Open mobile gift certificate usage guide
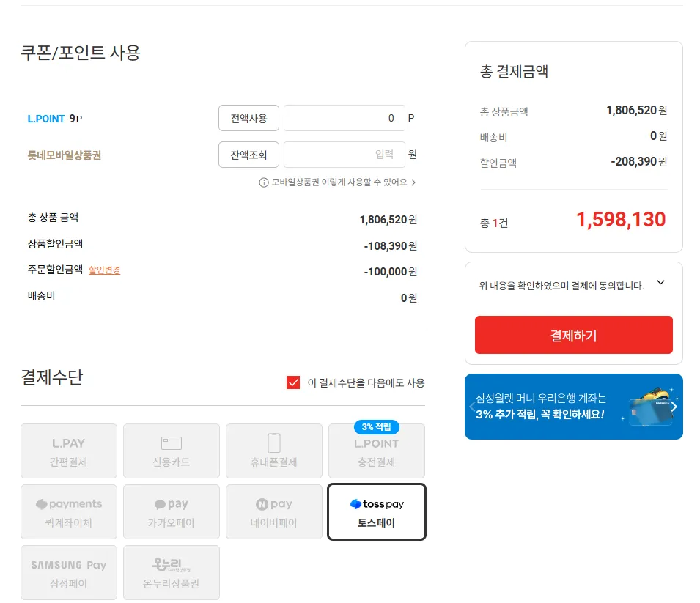The width and height of the screenshot is (700, 603). [337, 182]
